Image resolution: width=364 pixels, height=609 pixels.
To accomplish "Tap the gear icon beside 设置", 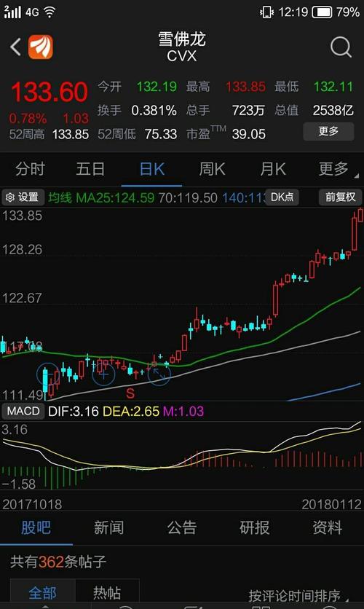I will (x=10, y=197).
